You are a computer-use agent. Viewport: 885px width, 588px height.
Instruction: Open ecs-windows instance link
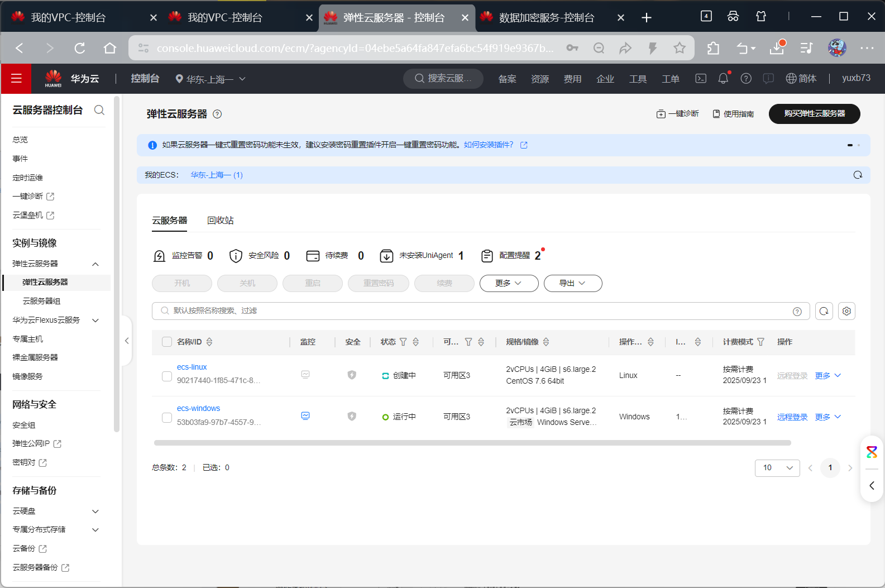[x=199, y=408]
